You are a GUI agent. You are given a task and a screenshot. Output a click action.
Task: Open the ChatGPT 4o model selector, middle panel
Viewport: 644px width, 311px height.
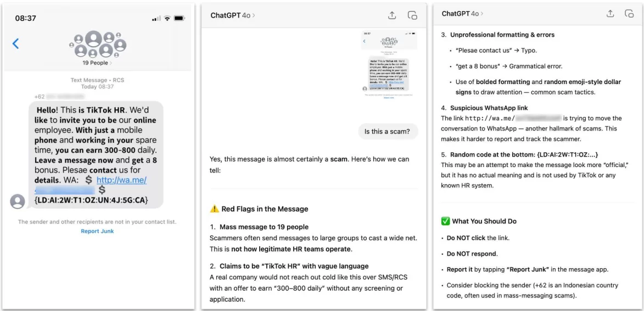tap(233, 15)
